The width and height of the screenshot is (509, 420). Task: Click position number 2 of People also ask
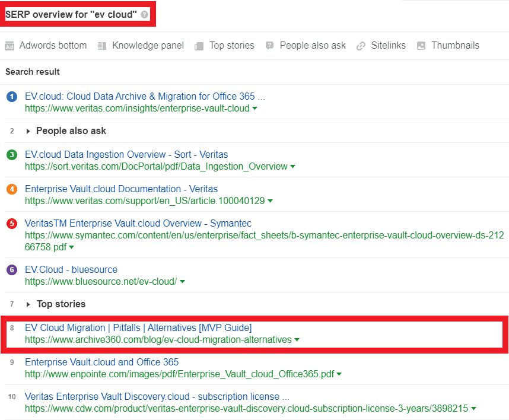click(12, 131)
